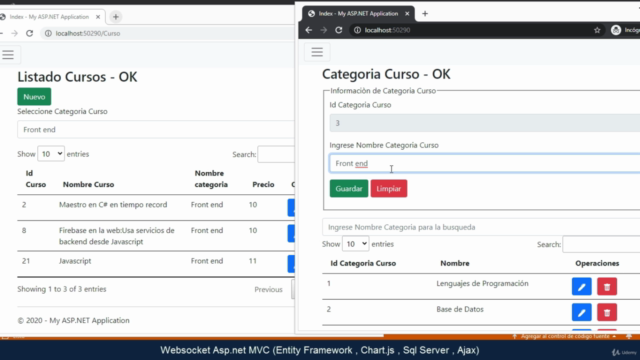
Task: Click 'Showing 1 to 3 of 3 entries' text
Action: [62, 289]
